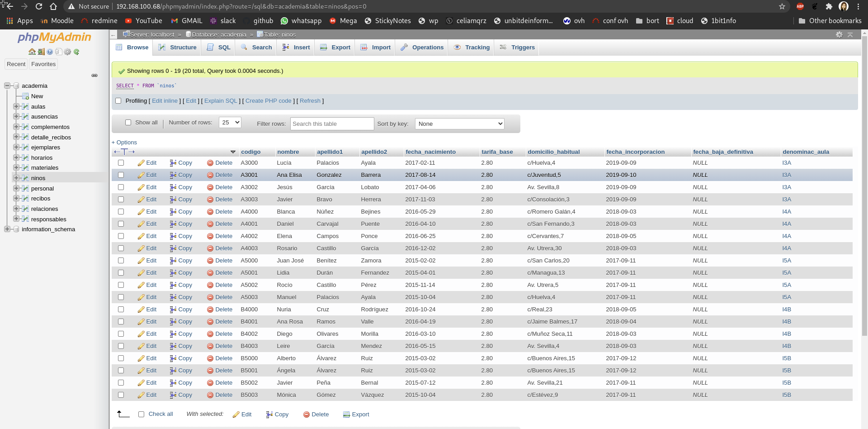
Task: Open navigation panel settings gear icon
Action: click(67, 52)
